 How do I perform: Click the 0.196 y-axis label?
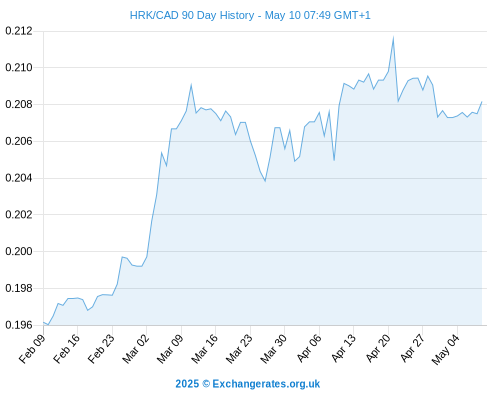19,325
